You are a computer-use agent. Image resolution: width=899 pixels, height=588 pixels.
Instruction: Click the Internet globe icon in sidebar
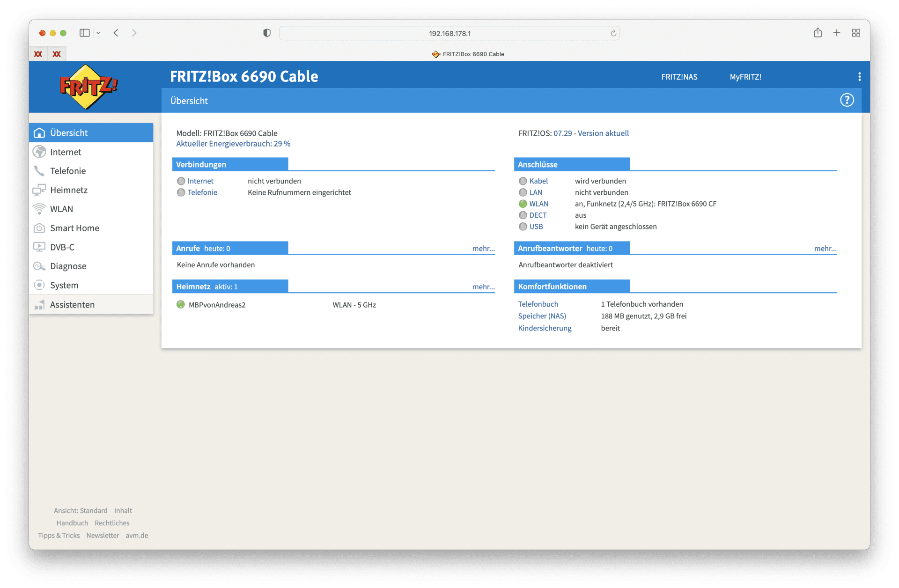click(39, 152)
